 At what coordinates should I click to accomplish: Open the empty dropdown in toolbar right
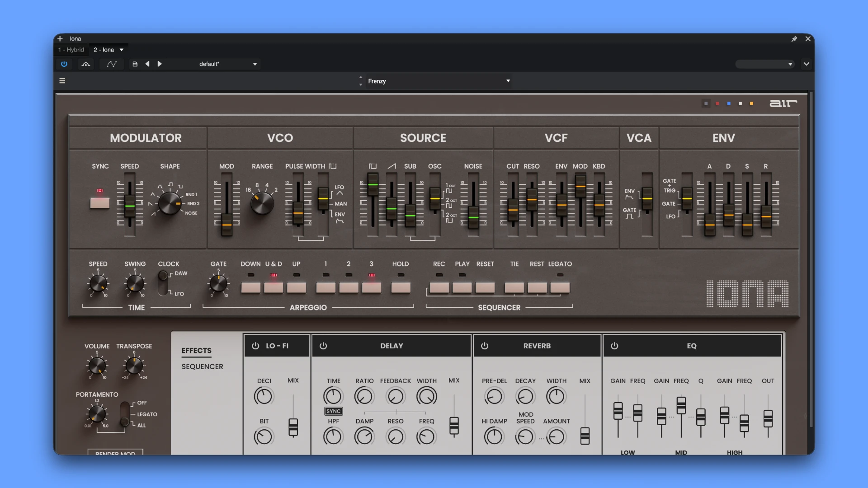coord(764,64)
